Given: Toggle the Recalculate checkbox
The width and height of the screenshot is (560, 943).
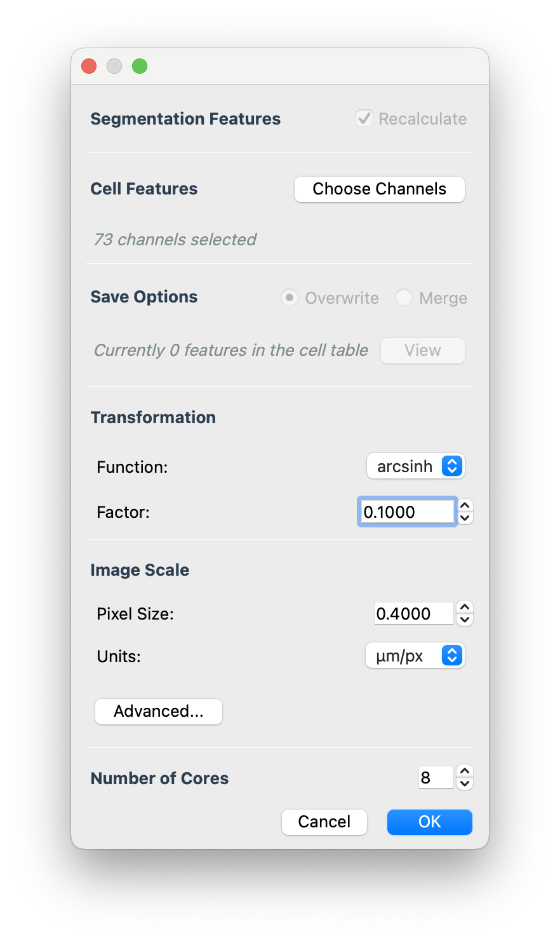Looking at the screenshot, I should pos(364,118).
